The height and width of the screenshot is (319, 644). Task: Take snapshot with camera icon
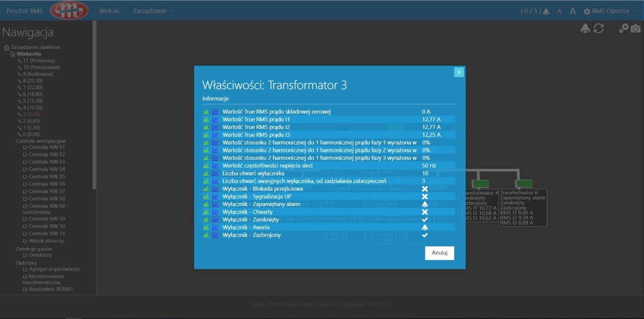[635, 29]
